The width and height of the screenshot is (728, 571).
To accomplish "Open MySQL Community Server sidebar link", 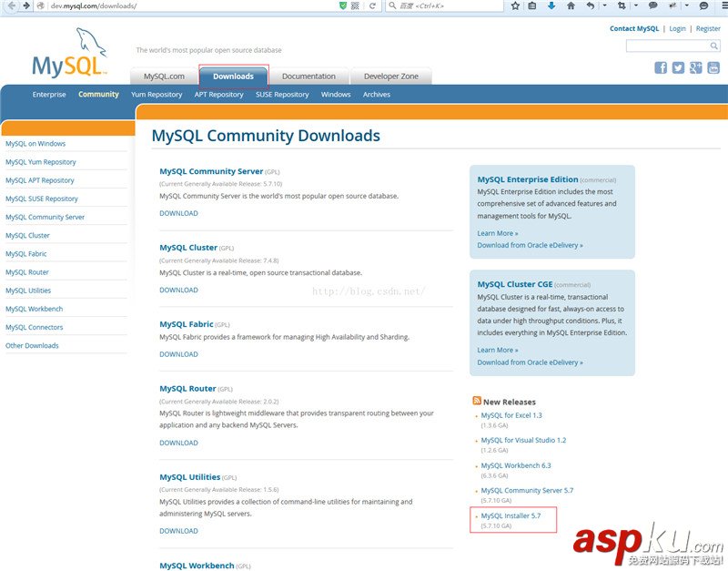I will point(45,217).
